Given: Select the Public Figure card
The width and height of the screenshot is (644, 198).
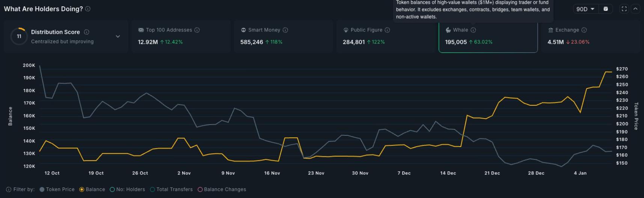Looking at the screenshot, I should click(386, 36).
